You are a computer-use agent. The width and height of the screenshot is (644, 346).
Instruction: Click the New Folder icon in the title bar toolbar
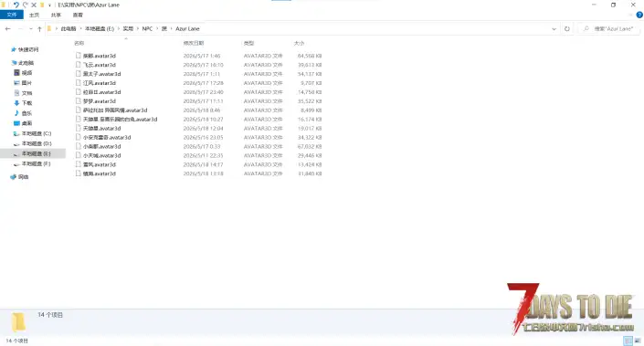(x=42, y=5)
